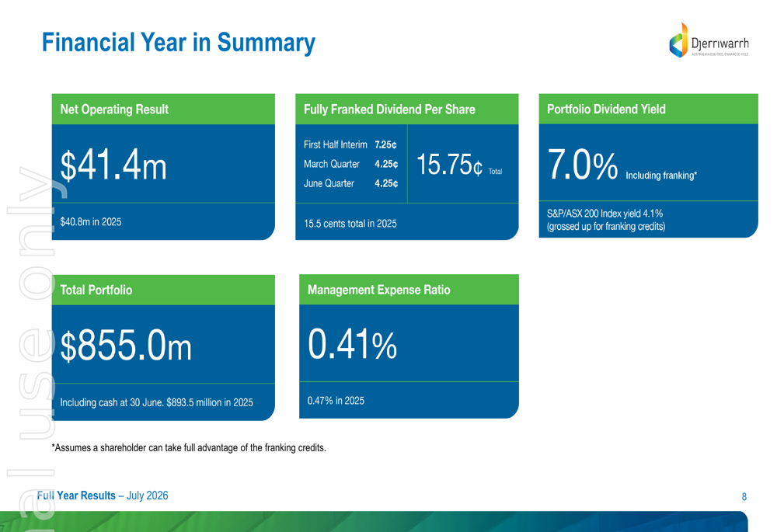Click the June Quarter 4.25¢ value
The image size is (777, 532).
386,183
